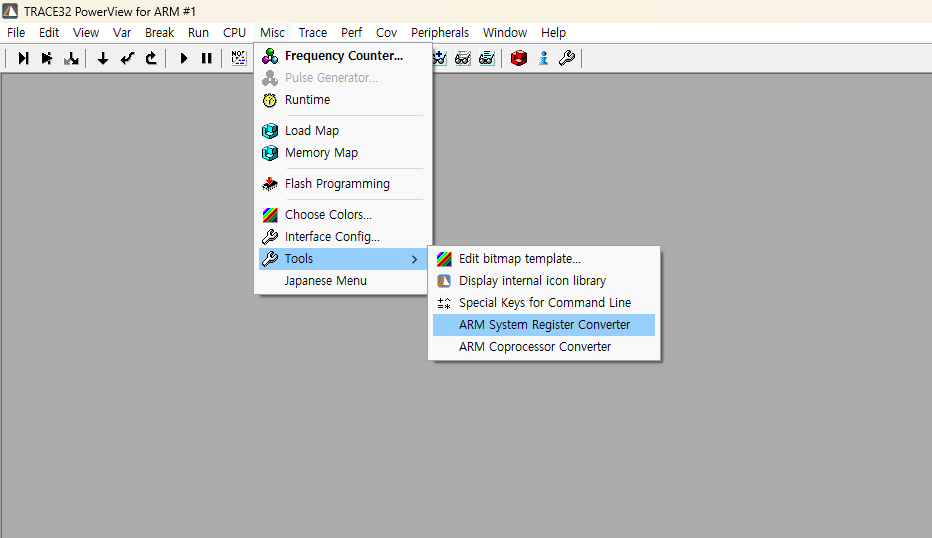Click Edit bitmap template option
Viewport: 932px width, 538px height.
point(519,259)
